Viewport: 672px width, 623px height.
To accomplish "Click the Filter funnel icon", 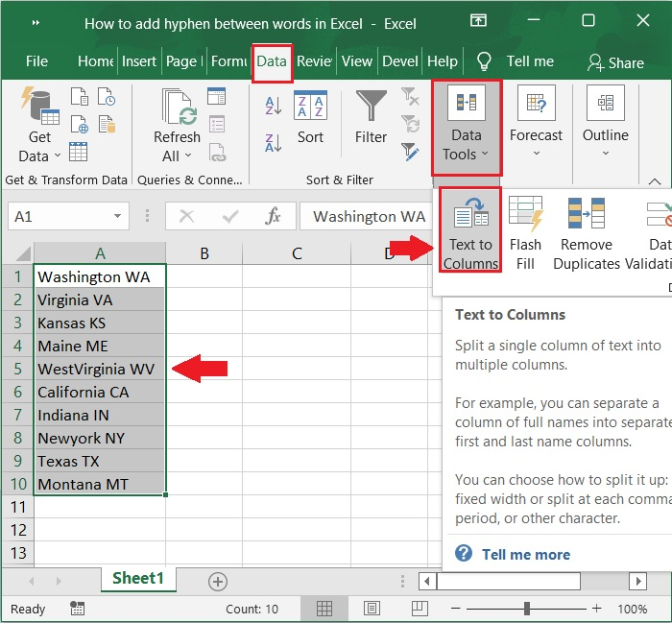I will pyautogui.click(x=371, y=117).
